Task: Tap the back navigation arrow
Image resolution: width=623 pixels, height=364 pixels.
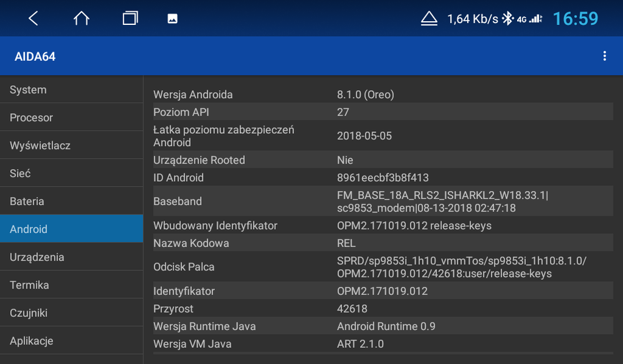Action: [32, 18]
